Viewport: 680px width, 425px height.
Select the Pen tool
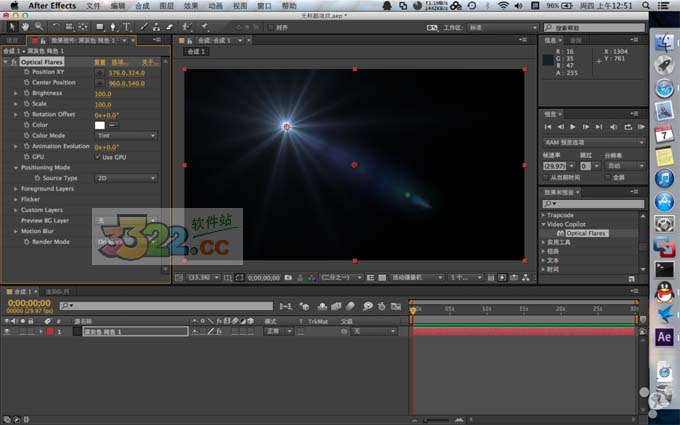(113, 27)
